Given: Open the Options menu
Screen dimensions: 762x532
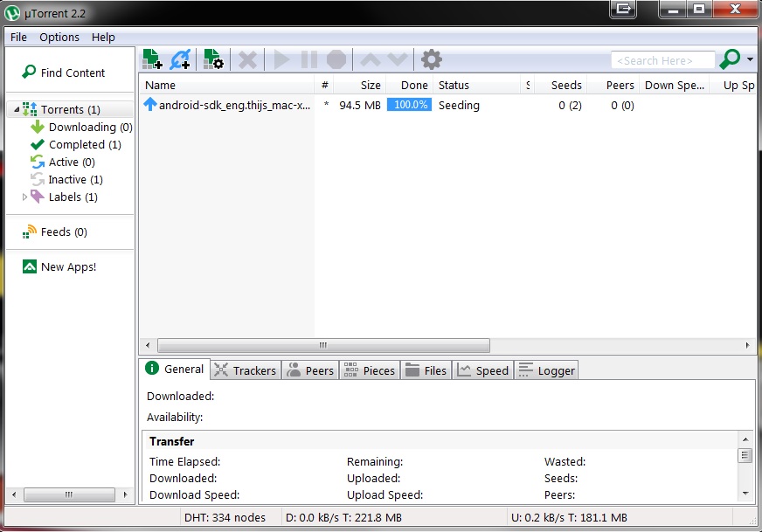Looking at the screenshot, I should [59, 37].
